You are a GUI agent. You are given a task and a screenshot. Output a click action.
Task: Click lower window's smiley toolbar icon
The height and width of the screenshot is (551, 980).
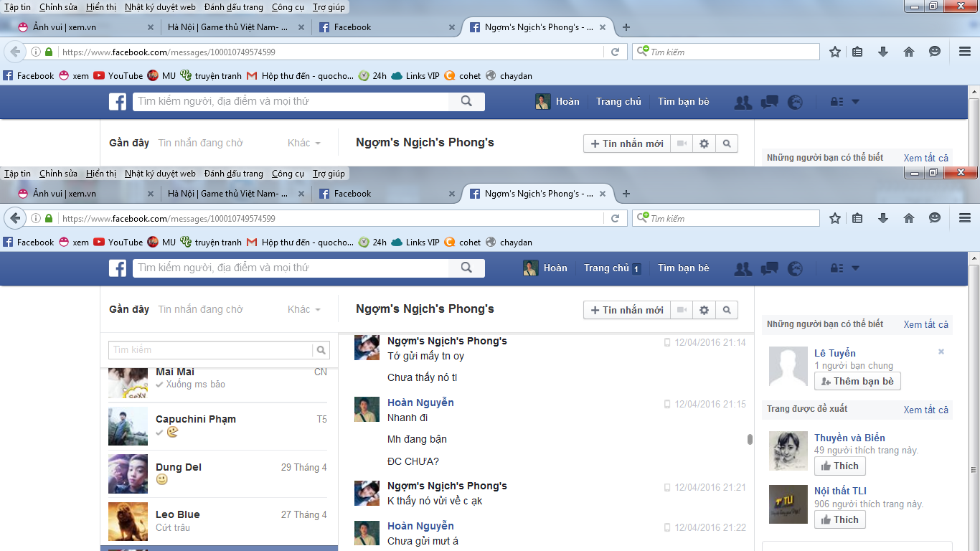[x=935, y=218]
